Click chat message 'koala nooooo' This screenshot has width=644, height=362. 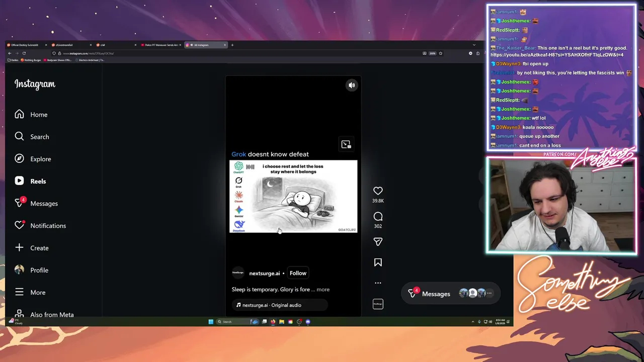click(x=538, y=127)
